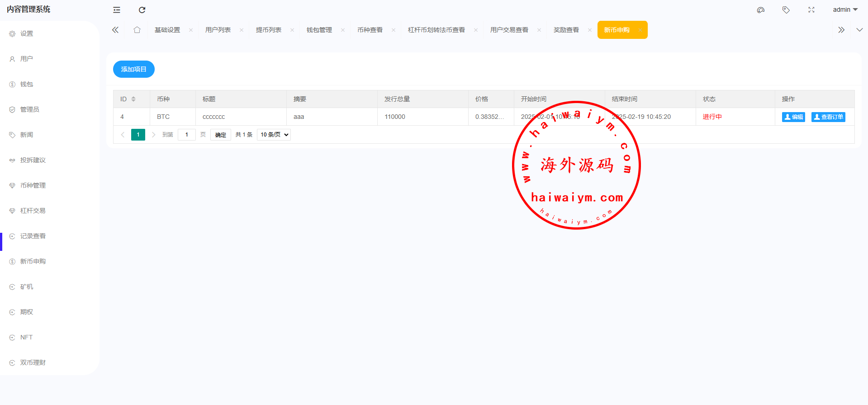Go to the home tab icon
The width and height of the screenshot is (868, 405).
[137, 30]
